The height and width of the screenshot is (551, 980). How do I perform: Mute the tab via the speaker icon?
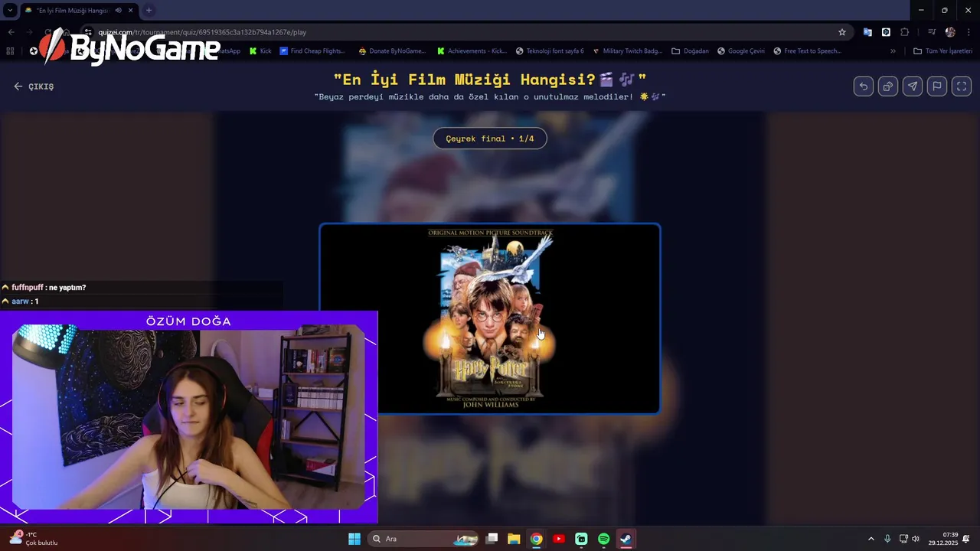point(118,10)
